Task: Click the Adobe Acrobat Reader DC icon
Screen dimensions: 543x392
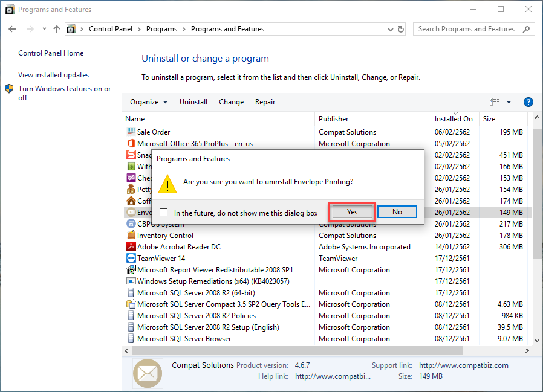Action: (131, 246)
